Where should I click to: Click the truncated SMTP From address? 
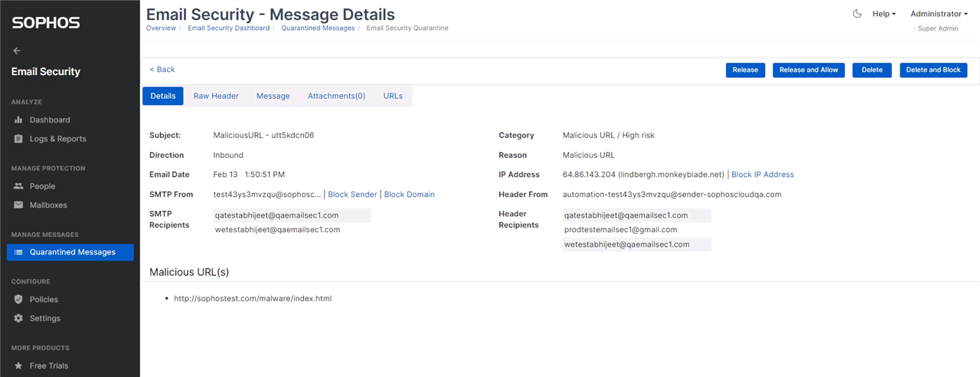click(x=267, y=195)
